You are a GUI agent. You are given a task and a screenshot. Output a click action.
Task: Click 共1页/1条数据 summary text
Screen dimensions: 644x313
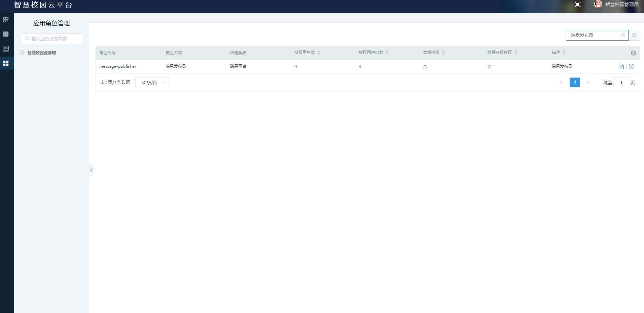[116, 82]
